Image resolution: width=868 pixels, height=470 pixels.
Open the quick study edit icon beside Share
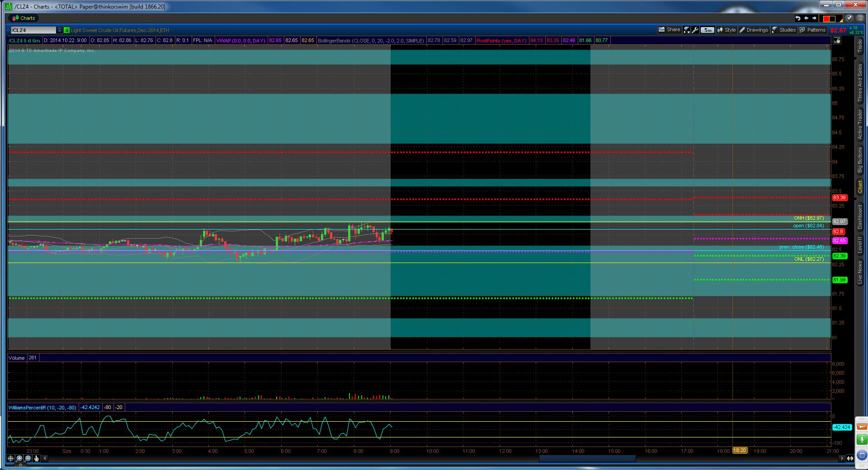click(x=687, y=30)
